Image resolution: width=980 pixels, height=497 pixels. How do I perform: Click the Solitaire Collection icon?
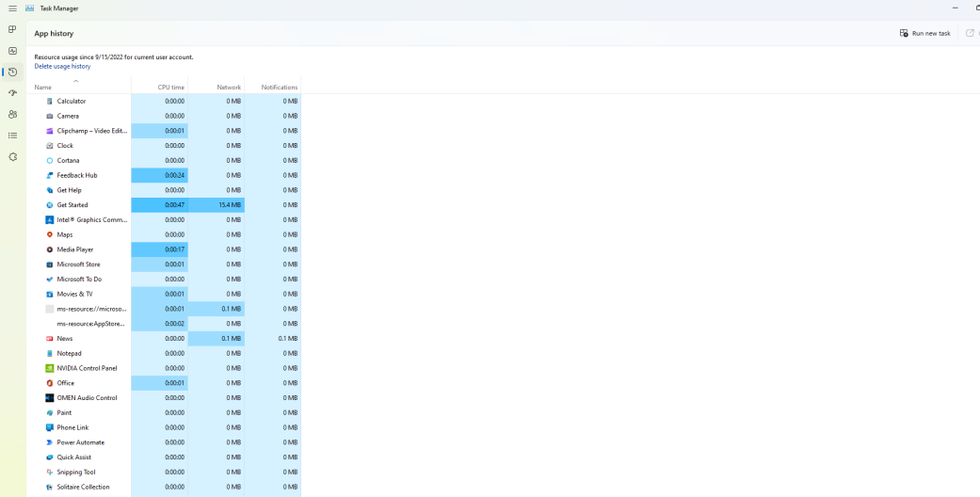[50, 487]
